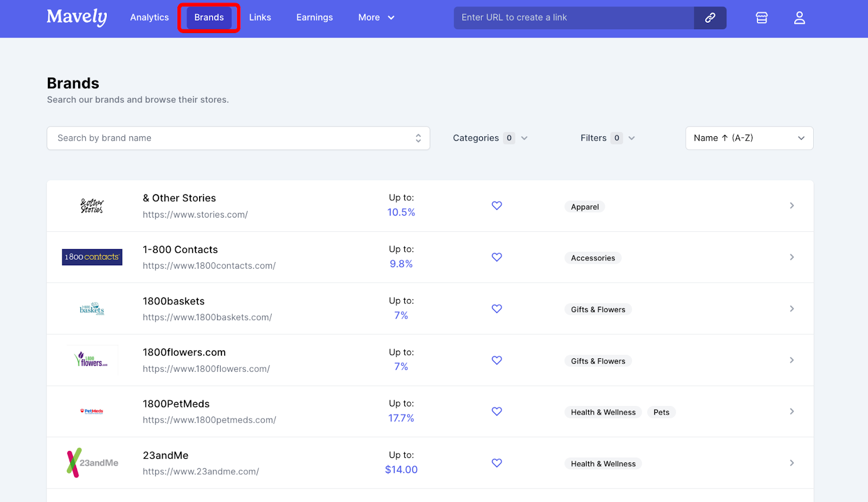
Task: Open 23andMe row chevron
Action: click(x=792, y=463)
